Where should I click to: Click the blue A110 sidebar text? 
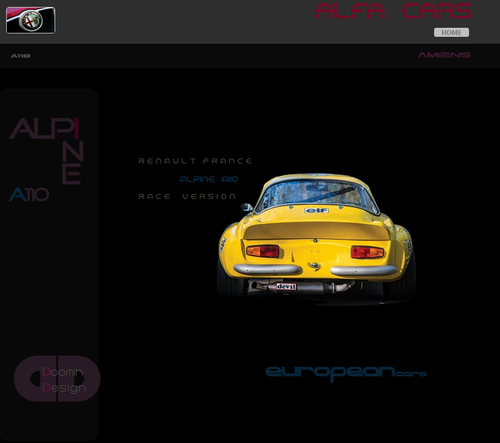pyautogui.click(x=29, y=195)
